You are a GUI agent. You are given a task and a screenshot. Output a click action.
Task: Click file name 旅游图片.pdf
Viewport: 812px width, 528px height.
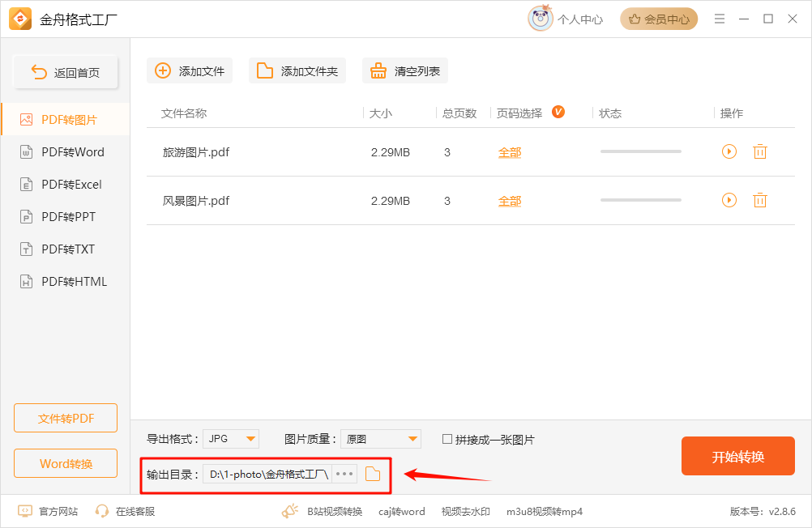tap(196, 152)
